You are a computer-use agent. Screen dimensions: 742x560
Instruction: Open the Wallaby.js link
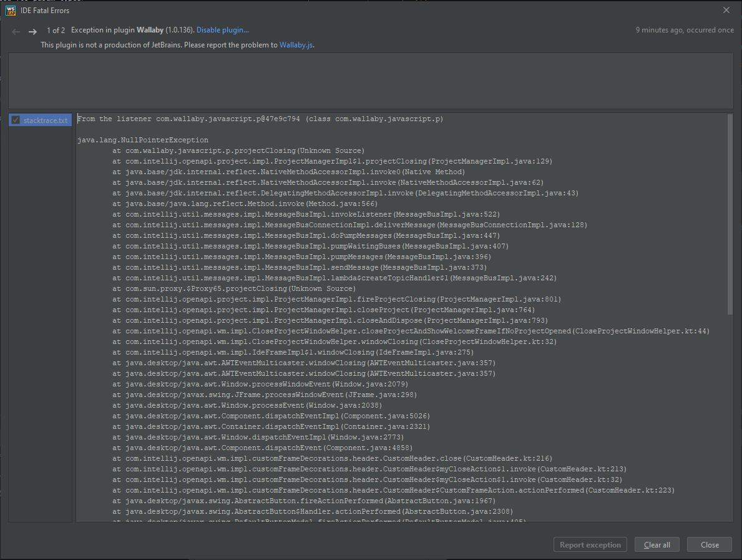296,45
